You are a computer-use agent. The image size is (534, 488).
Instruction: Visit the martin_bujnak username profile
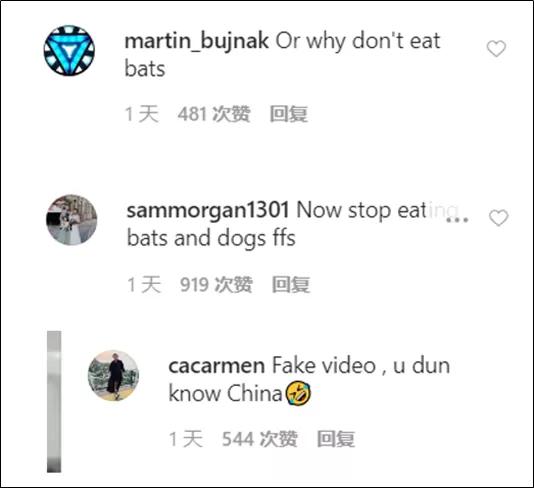(197, 41)
